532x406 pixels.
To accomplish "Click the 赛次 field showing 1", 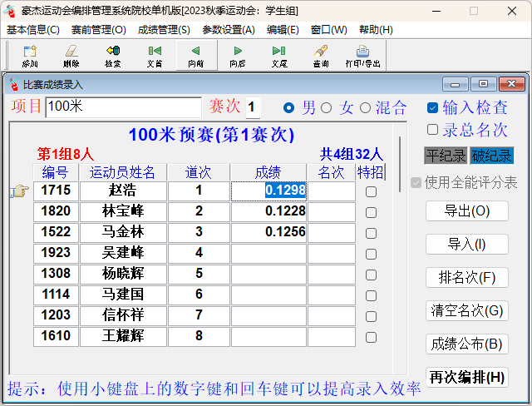I will [x=253, y=107].
